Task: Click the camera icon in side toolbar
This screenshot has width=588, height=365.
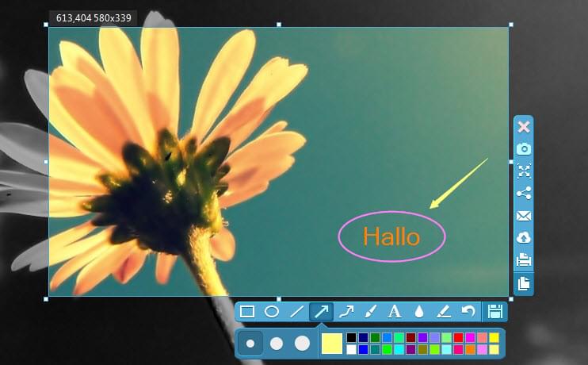Action: point(523,148)
